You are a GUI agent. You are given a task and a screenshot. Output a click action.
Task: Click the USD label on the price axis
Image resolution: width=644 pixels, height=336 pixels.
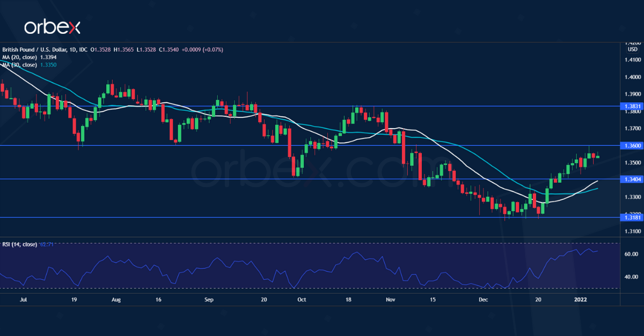[x=632, y=49]
